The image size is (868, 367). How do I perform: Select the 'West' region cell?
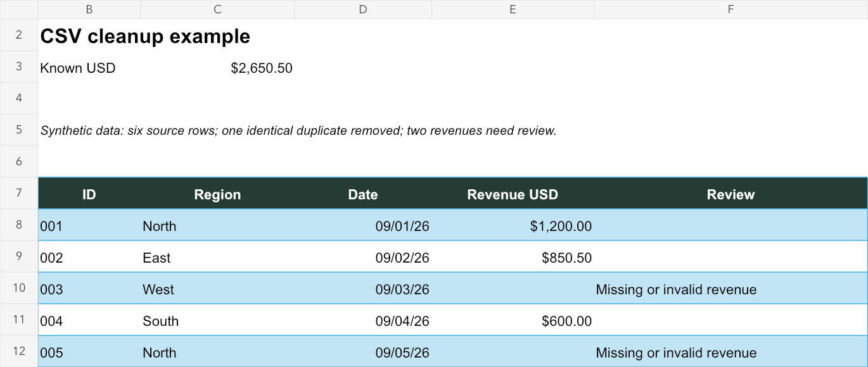[217, 288]
